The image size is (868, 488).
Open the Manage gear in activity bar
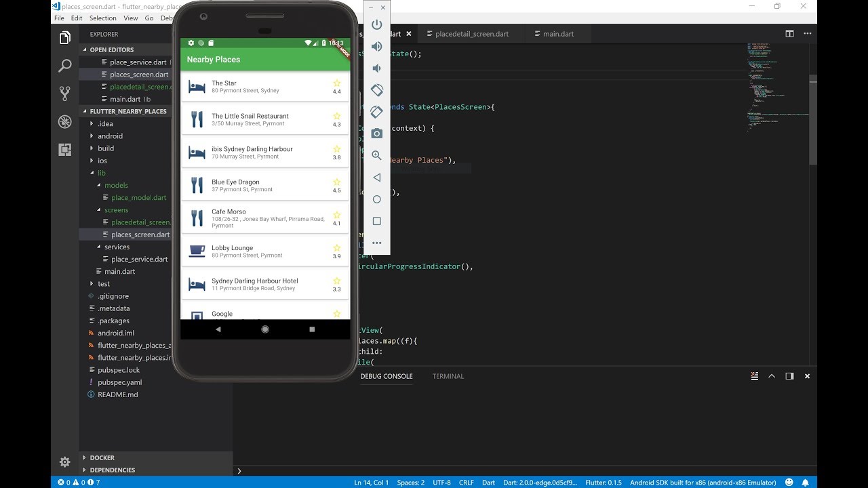(x=65, y=462)
